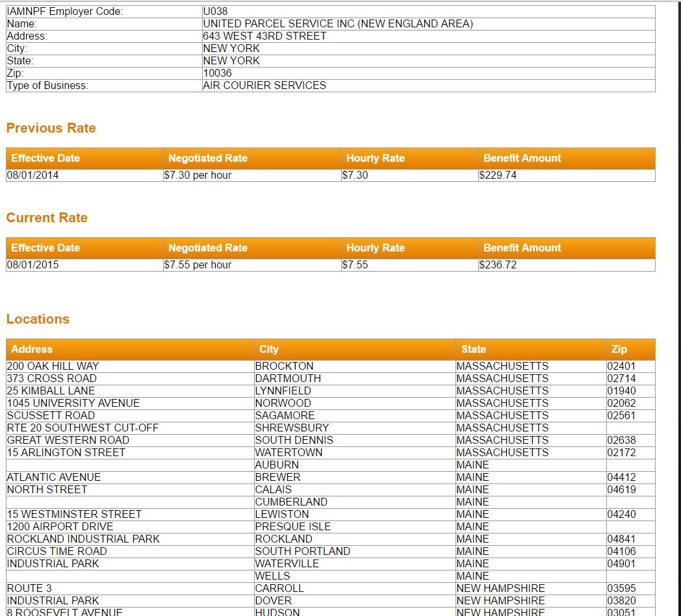Viewport: 681px width, 616px height.
Task: Click the RTE 20 SOUTHWEST CUT-OFF address
Action: click(83, 428)
